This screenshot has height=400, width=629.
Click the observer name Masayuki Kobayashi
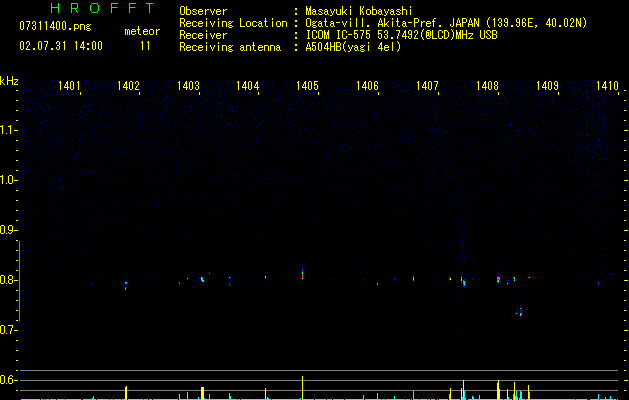point(359,11)
